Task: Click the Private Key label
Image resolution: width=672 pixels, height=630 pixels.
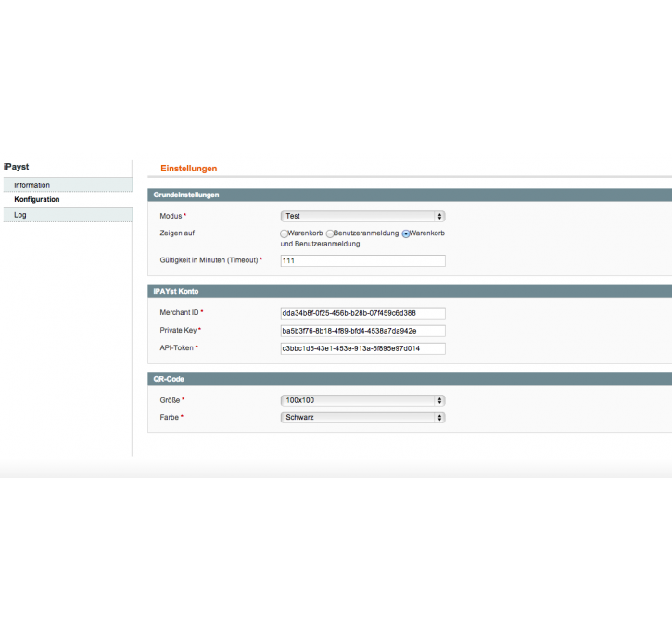Action: click(x=178, y=330)
